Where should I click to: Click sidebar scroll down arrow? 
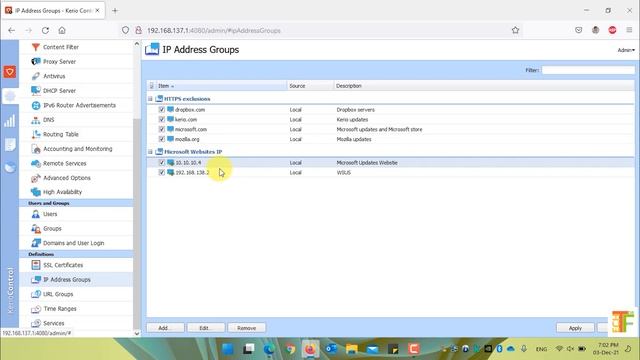coord(137,333)
